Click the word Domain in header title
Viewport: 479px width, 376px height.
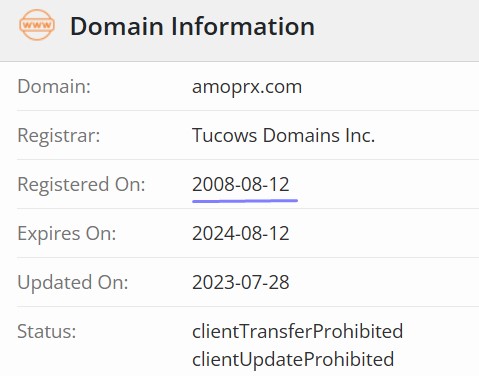[116, 26]
